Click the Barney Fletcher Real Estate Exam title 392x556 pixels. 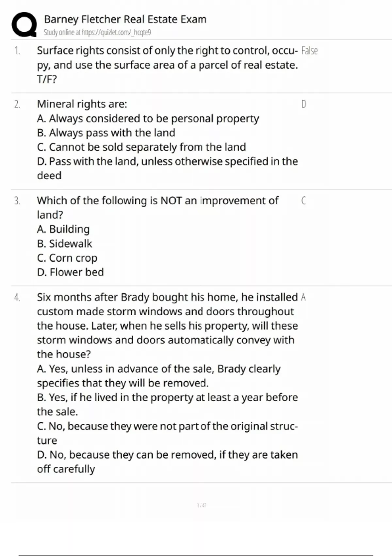point(125,19)
